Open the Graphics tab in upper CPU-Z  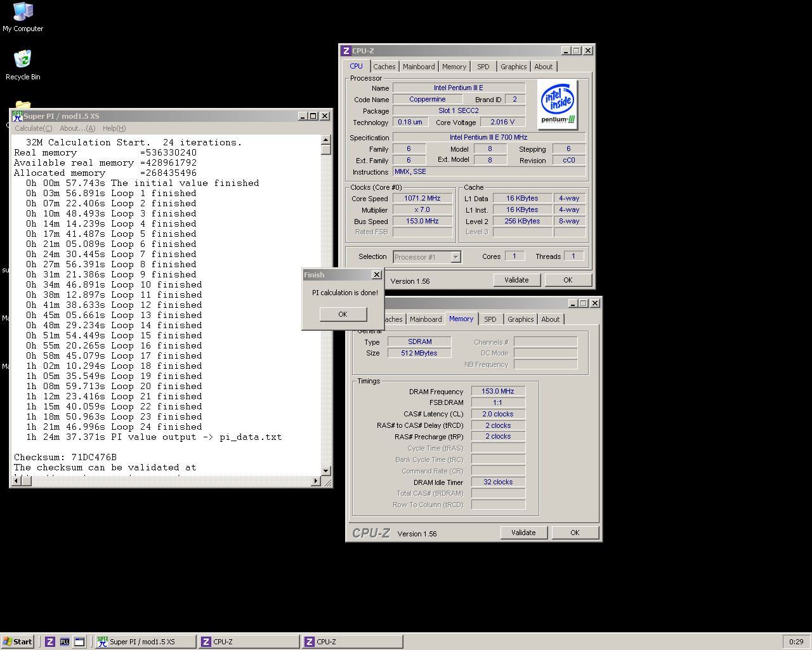tap(514, 67)
